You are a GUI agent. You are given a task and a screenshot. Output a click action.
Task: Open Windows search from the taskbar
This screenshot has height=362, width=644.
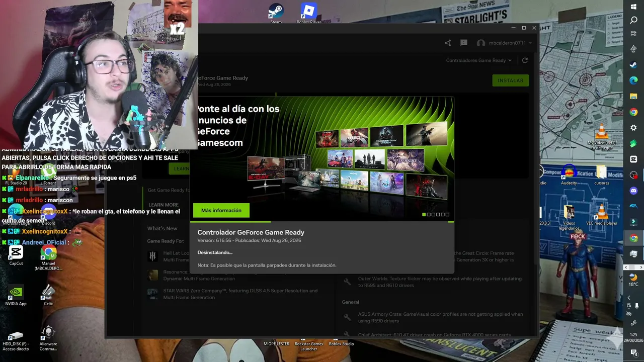[x=633, y=20]
